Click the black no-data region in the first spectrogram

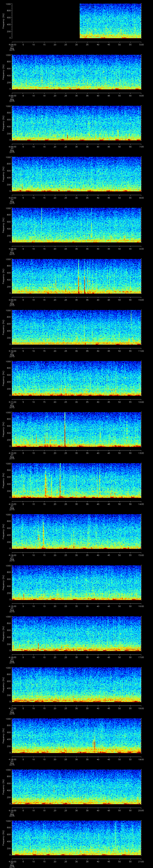coord(45,21)
